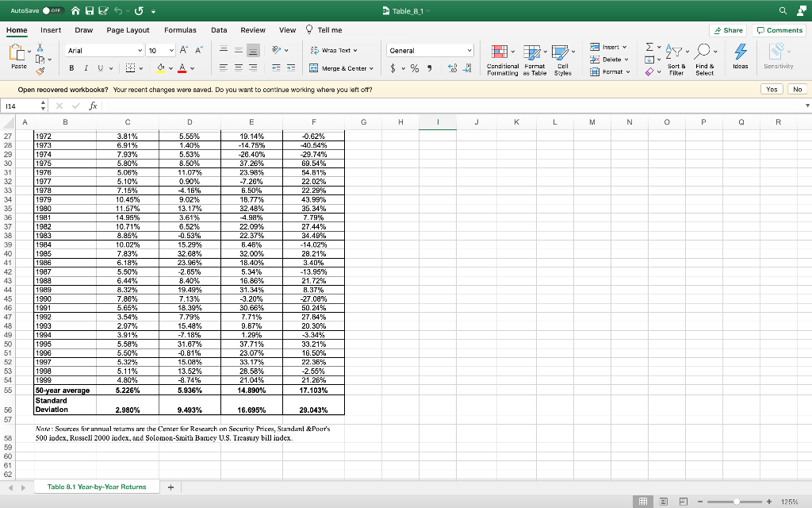Click the Redo arrow icon
This screenshot has height=508, width=812.
(139, 11)
